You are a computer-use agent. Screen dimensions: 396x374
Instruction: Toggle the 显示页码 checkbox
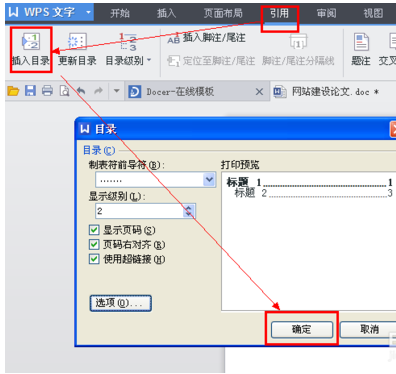(94, 230)
